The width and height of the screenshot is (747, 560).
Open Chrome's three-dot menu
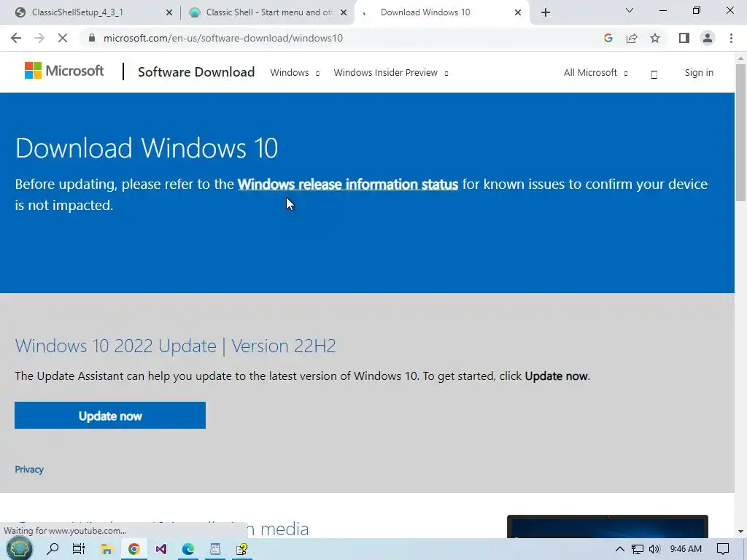point(731,38)
